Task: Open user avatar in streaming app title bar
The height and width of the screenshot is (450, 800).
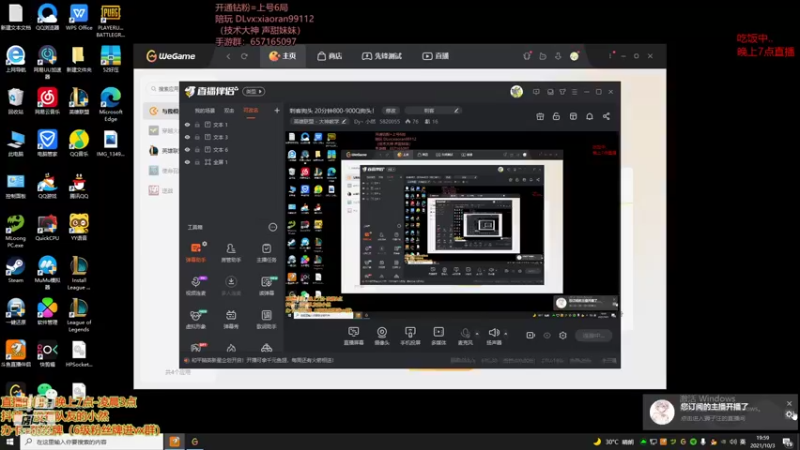Action: point(516,91)
